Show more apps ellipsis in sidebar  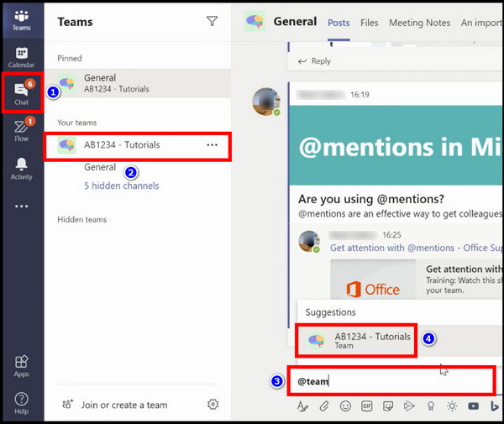coord(22,207)
